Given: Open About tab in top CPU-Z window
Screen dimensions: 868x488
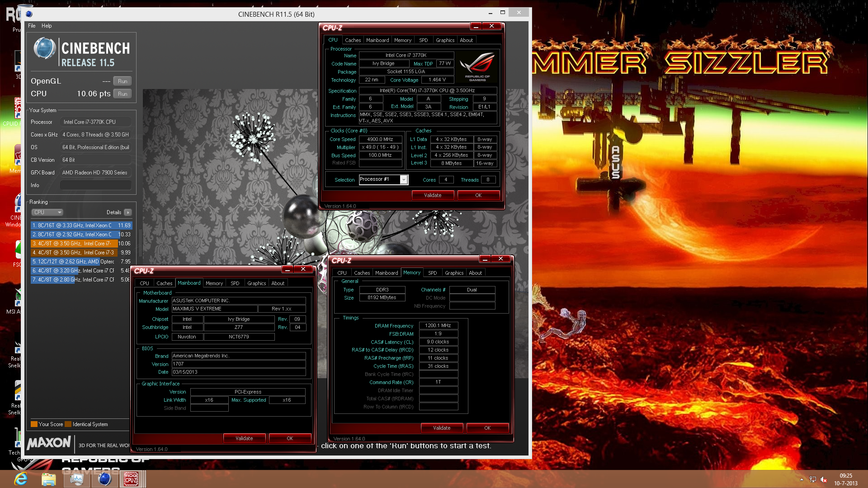Looking at the screenshot, I should click(466, 40).
